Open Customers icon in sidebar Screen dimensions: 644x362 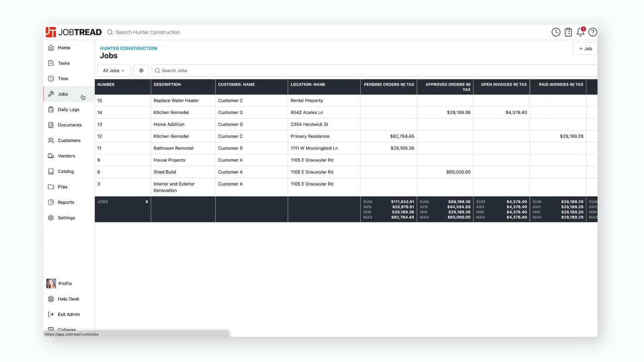point(51,141)
